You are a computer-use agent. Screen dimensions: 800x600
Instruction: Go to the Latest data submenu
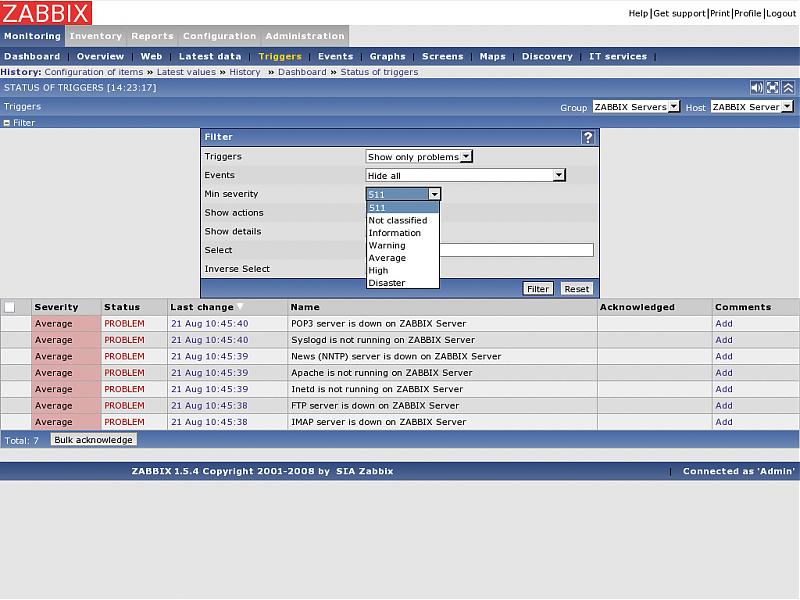(x=210, y=56)
